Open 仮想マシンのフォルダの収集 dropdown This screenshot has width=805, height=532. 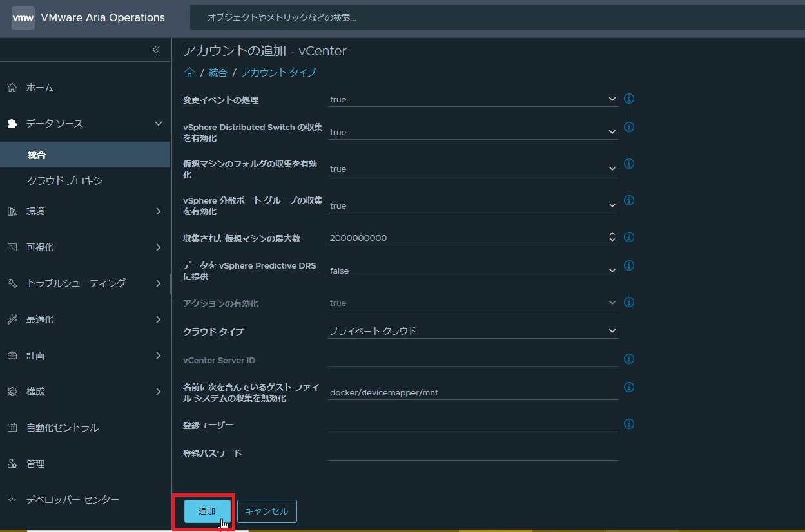472,169
